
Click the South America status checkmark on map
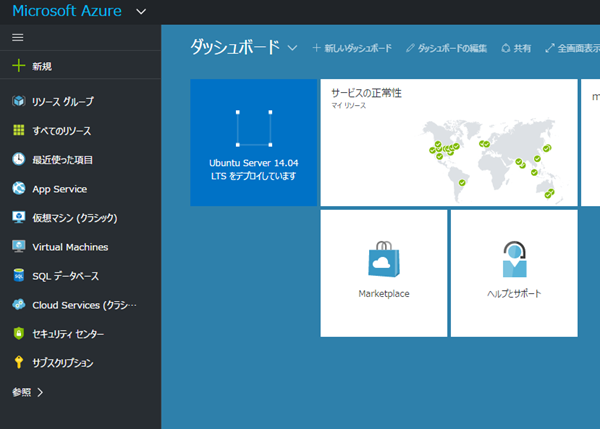462,183
